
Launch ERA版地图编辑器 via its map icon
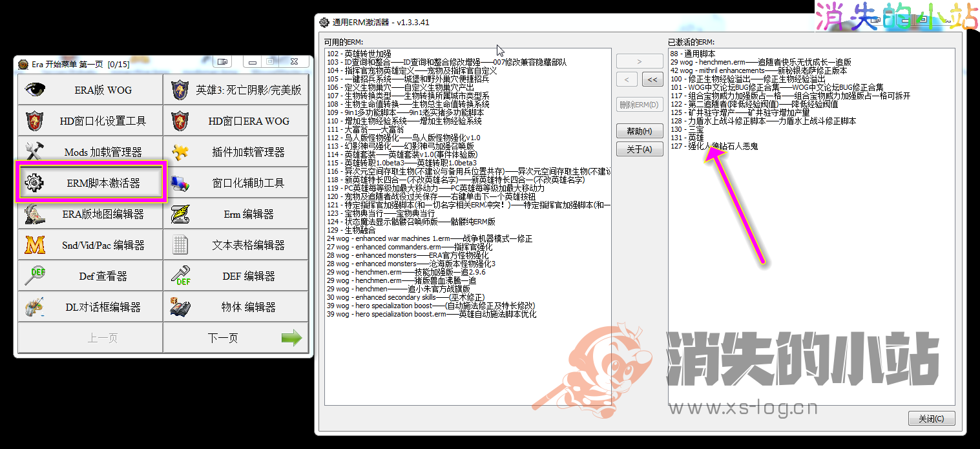tap(34, 214)
